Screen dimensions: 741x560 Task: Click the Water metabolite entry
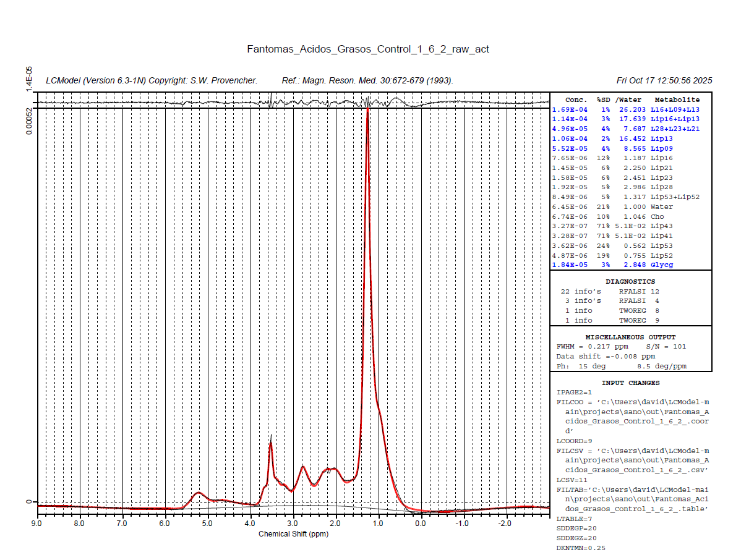coord(661,206)
